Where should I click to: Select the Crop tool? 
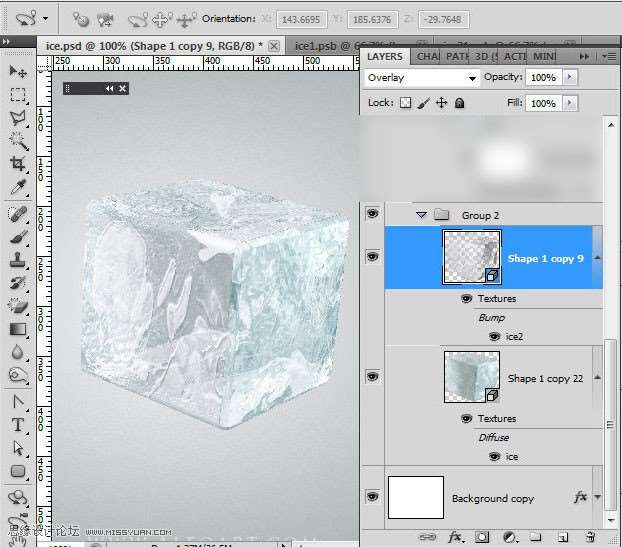17,163
